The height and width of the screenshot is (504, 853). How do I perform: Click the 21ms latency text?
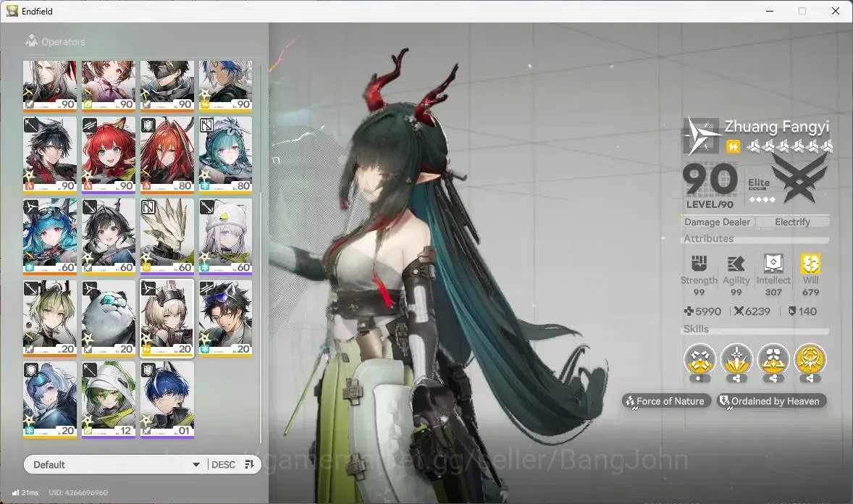pyautogui.click(x=30, y=492)
